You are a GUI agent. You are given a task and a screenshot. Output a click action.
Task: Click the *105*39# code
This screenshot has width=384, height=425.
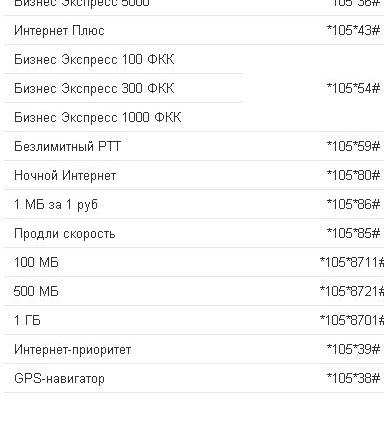coord(353,349)
